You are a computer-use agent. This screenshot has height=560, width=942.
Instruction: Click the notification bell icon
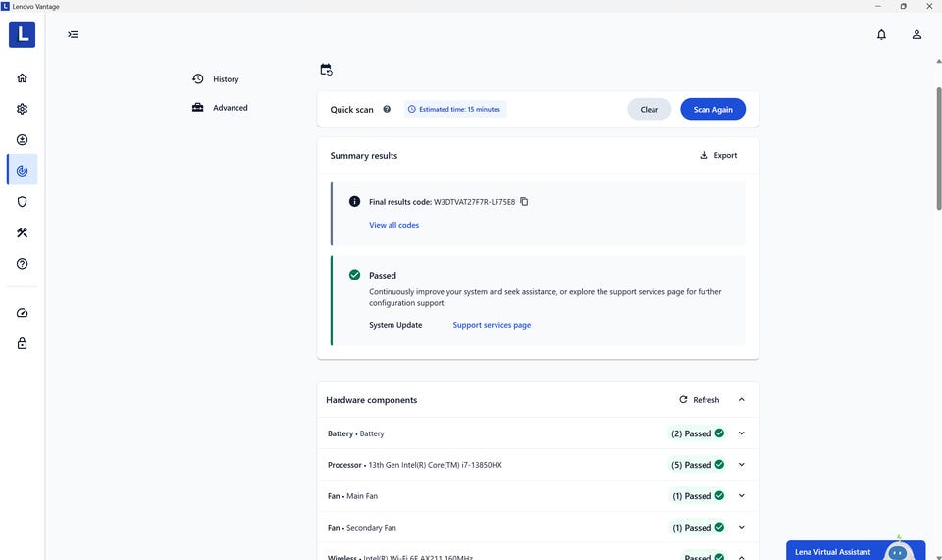pos(881,34)
